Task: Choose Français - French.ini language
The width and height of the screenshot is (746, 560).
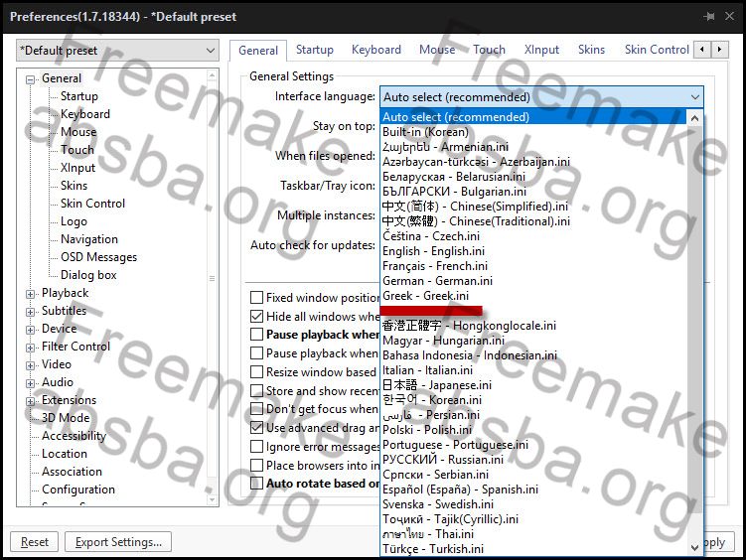Action: tap(533, 266)
